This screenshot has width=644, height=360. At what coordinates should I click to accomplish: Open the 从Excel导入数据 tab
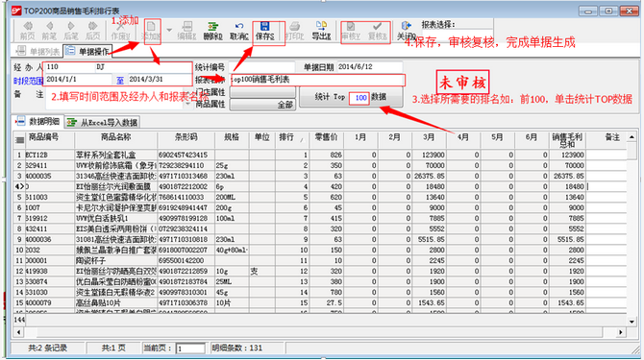(x=103, y=122)
